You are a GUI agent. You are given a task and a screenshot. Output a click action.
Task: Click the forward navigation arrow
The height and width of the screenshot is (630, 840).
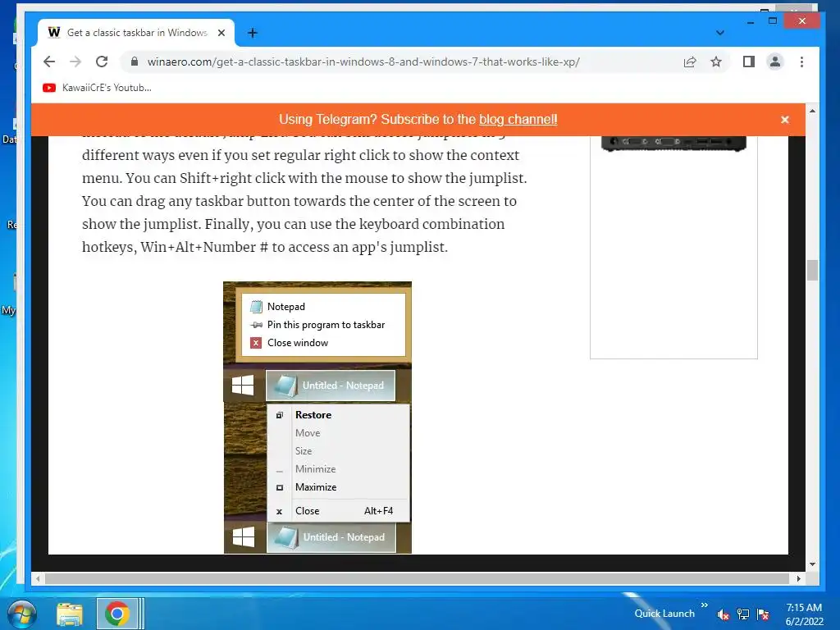tap(75, 62)
